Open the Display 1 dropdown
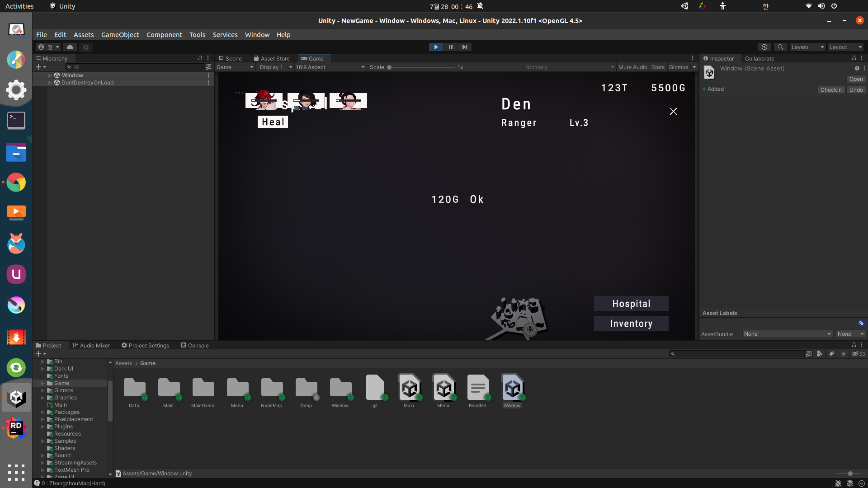The width and height of the screenshot is (868, 488). [x=275, y=67]
